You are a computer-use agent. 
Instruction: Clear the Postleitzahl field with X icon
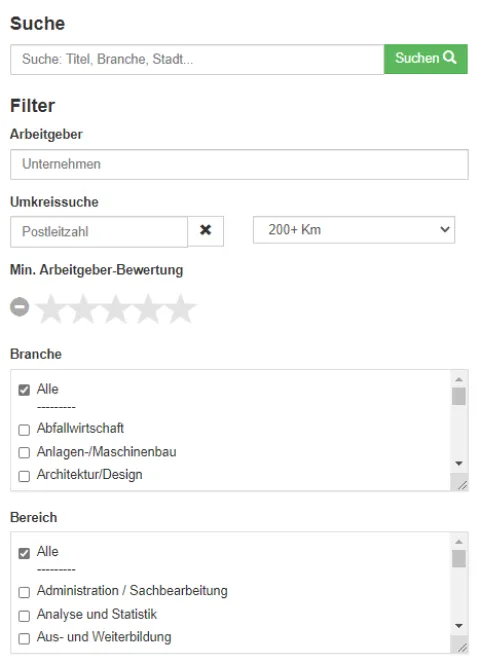click(x=205, y=231)
